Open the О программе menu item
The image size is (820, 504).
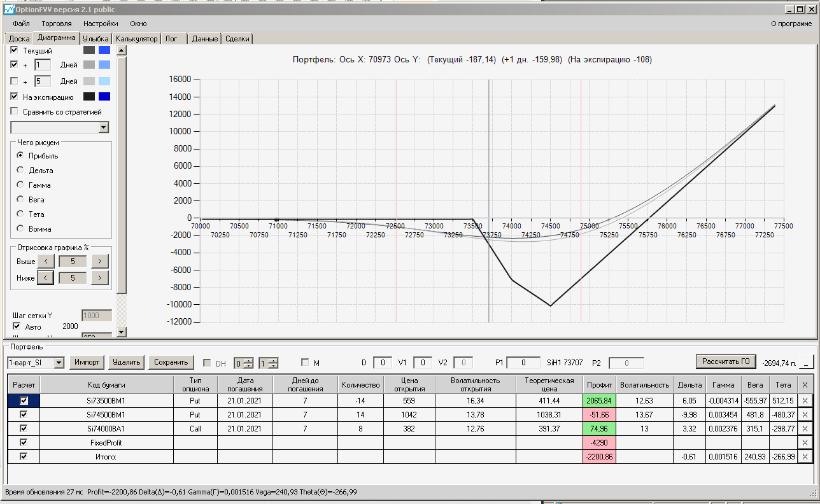[x=791, y=24]
